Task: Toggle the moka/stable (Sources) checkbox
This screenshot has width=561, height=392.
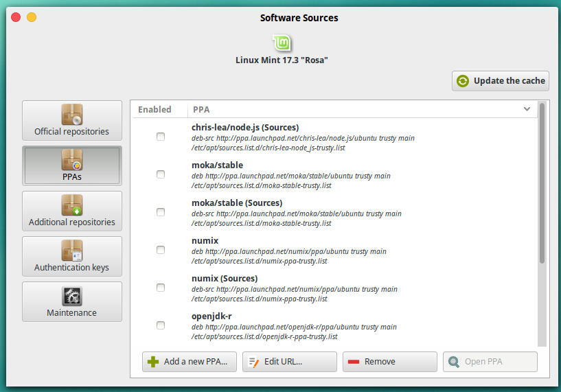Action: (161, 212)
